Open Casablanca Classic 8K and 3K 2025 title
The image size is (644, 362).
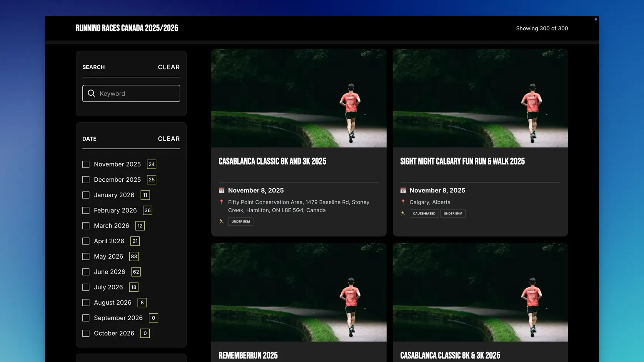click(x=272, y=161)
